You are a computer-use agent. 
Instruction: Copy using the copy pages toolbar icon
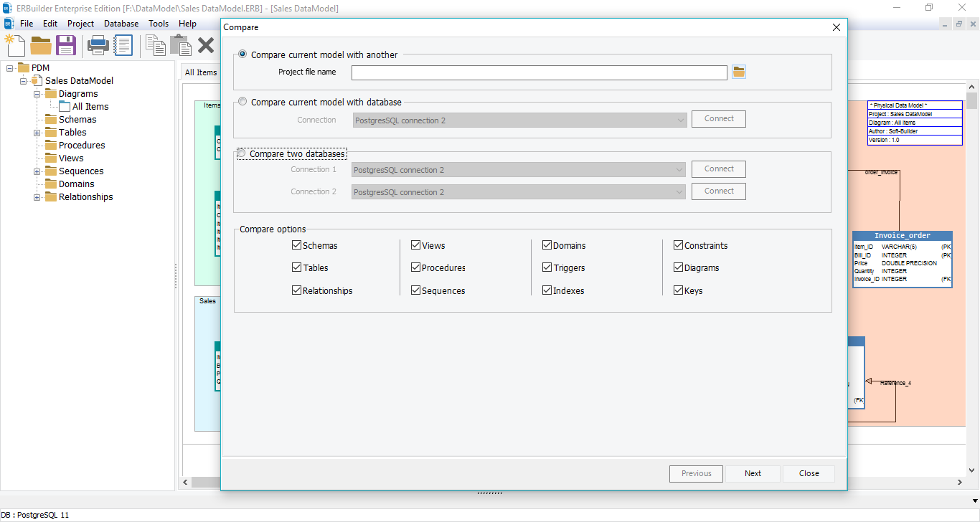tap(155, 44)
